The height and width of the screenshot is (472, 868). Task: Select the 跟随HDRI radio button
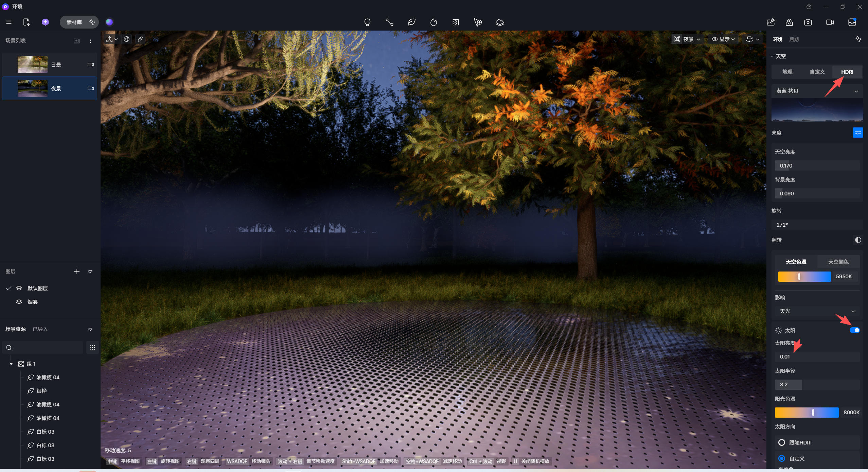[x=782, y=442]
